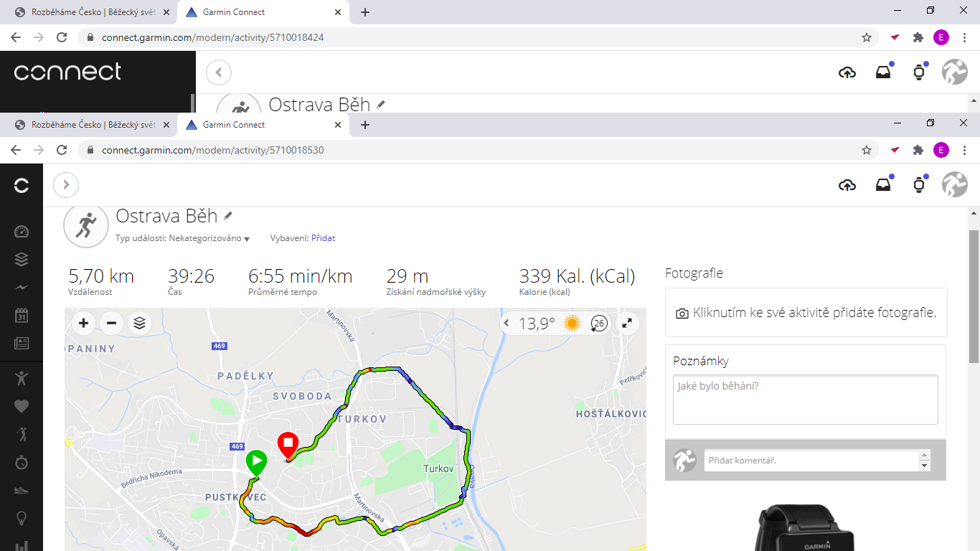Edit the Ostrava Běh title pencil icon

pyautogui.click(x=228, y=215)
